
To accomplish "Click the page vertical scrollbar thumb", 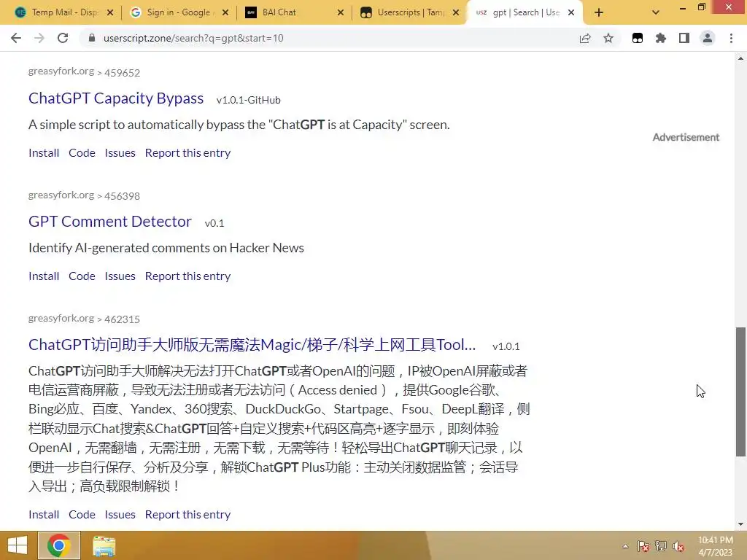I will click(740, 392).
